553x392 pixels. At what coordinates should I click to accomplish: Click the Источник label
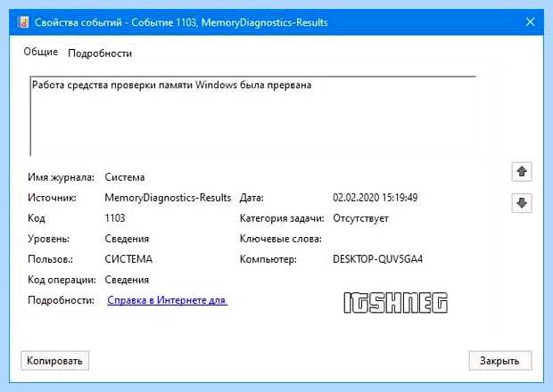(x=52, y=198)
